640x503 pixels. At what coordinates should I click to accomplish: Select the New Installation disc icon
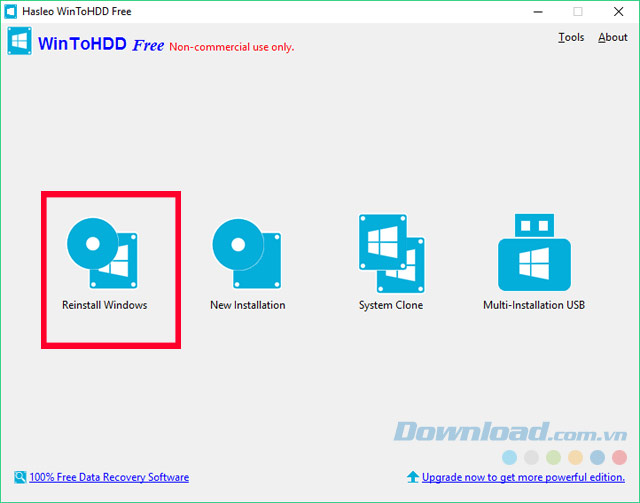[247, 254]
